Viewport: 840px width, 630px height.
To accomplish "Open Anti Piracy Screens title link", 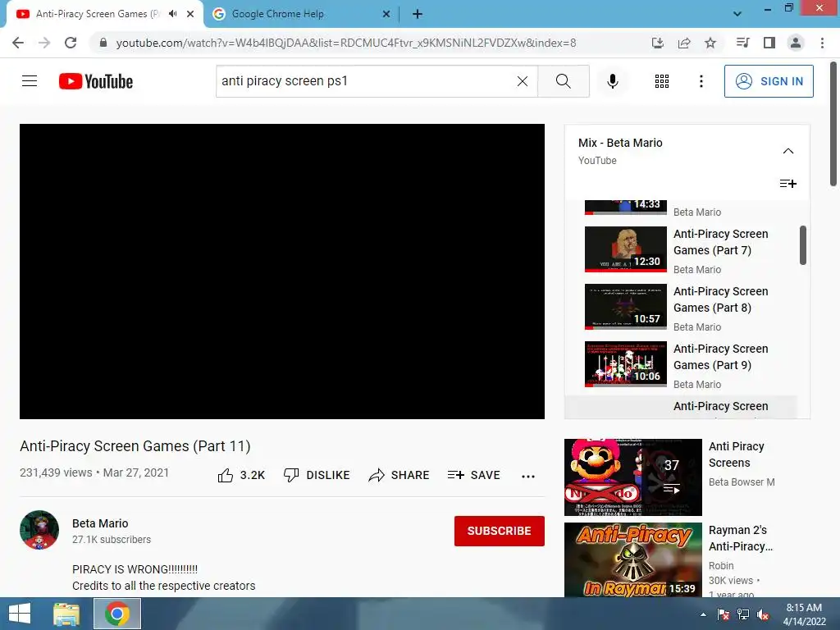I will tap(736, 454).
